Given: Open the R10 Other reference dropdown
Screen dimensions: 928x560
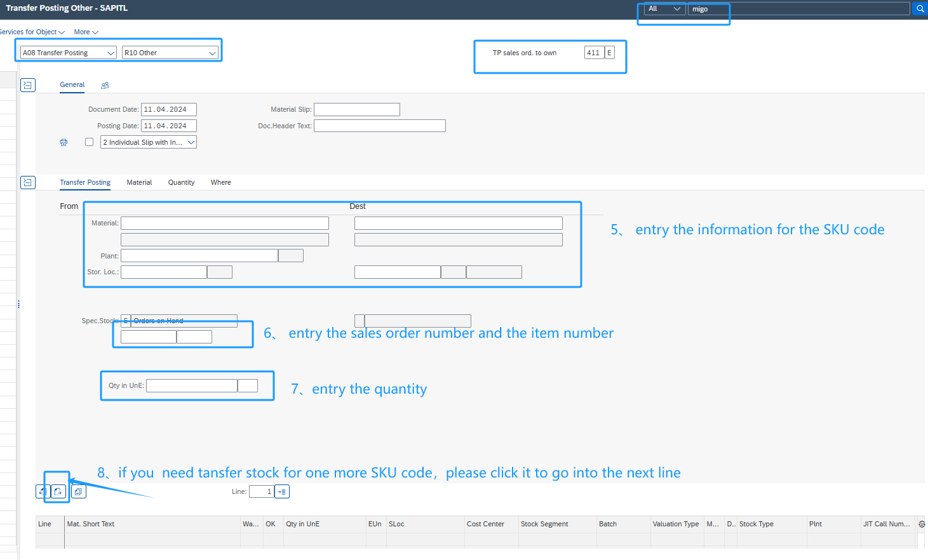Looking at the screenshot, I should coord(170,53).
